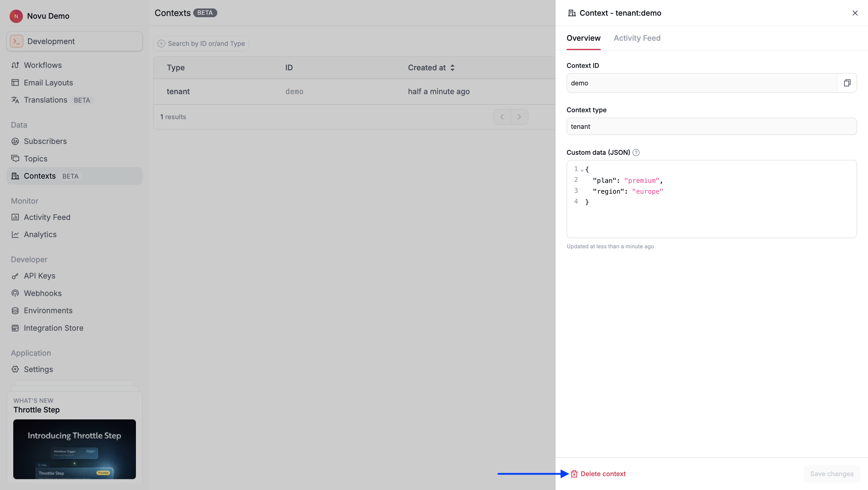
Task: Copy the Context ID to clipboard
Action: tap(847, 83)
